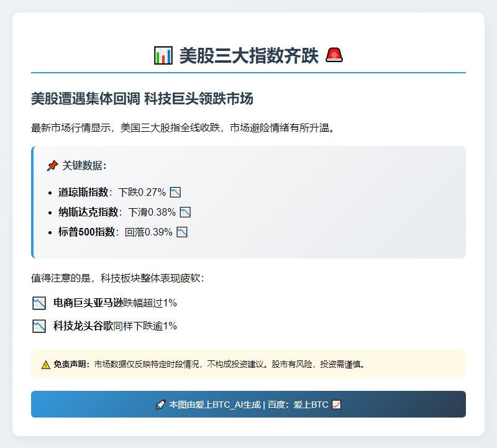The width and height of the screenshot is (497, 448).
Task: Click the 回落0.39% value
Action: point(148,232)
